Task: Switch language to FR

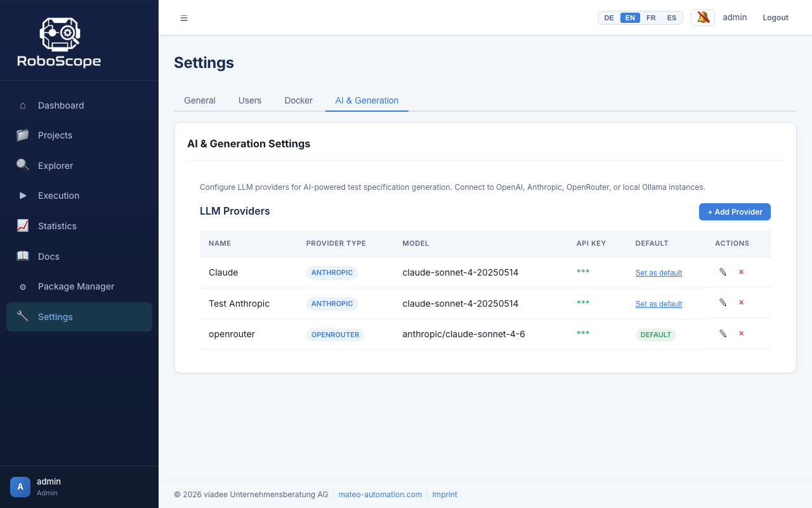Action: [651, 18]
